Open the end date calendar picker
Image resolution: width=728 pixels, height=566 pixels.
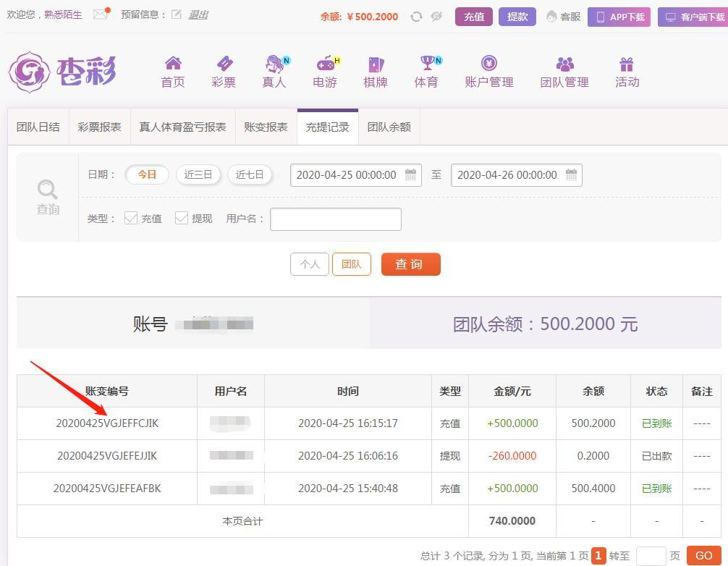click(571, 174)
